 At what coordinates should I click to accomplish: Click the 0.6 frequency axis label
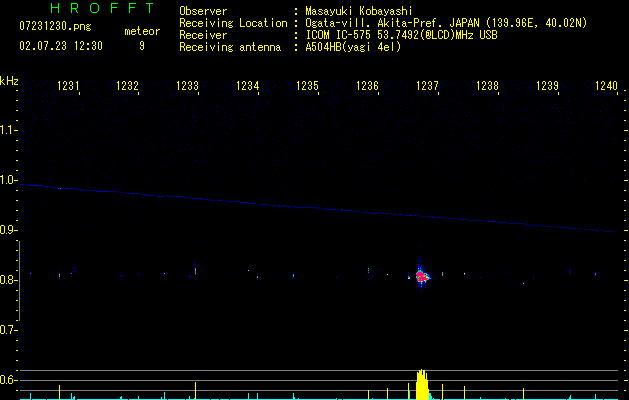click(9, 380)
